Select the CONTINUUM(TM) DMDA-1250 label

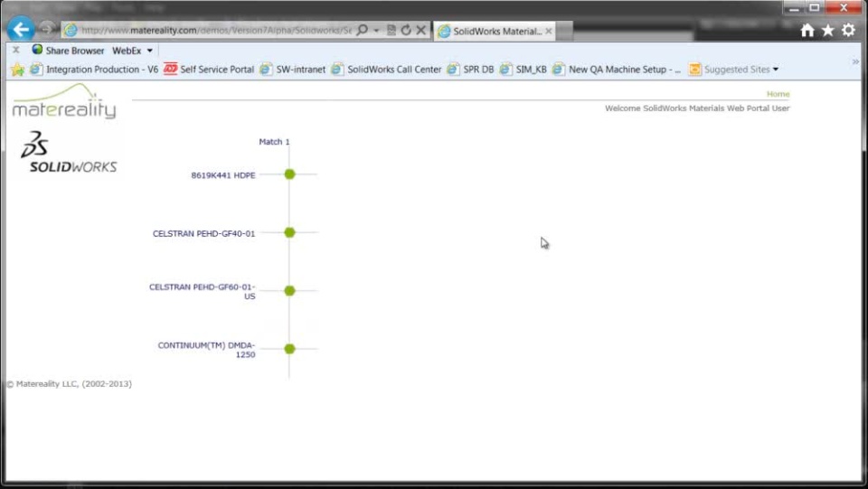(x=206, y=350)
